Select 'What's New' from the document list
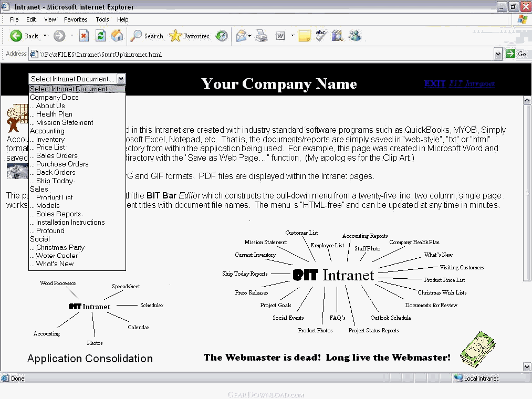Image resolution: width=532 pixels, height=399 pixels. coord(77,264)
